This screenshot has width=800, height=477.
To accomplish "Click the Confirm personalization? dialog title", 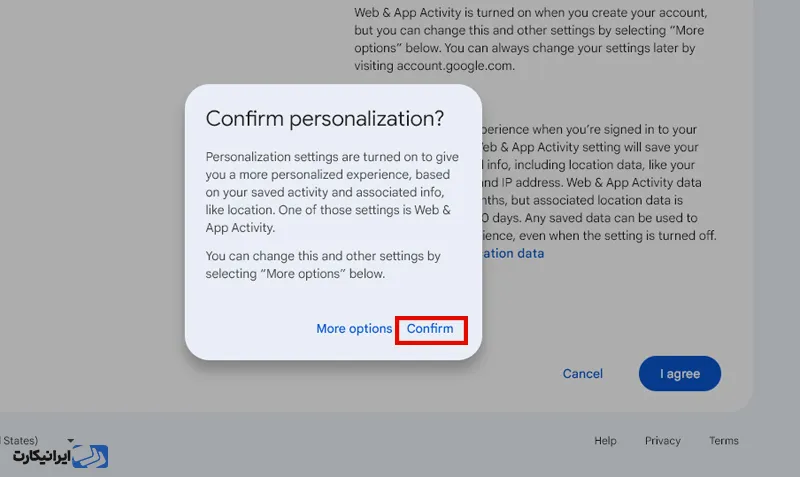I will point(324,119).
